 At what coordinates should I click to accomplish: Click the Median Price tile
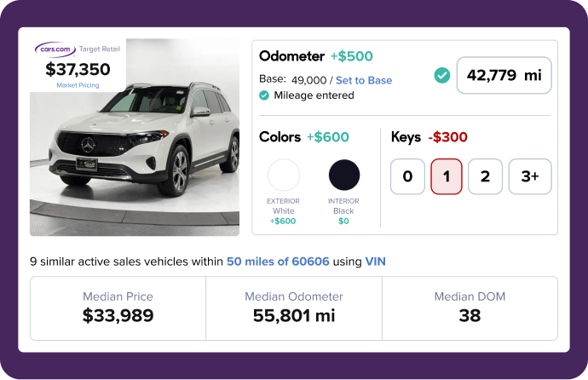pyautogui.click(x=118, y=308)
